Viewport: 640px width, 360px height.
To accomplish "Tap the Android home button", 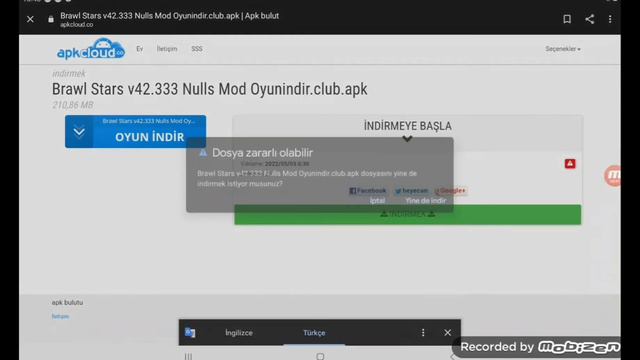I will (320, 356).
